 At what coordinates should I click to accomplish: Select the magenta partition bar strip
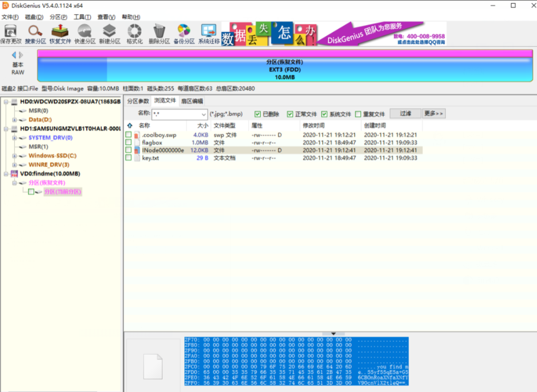[x=285, y=54]
